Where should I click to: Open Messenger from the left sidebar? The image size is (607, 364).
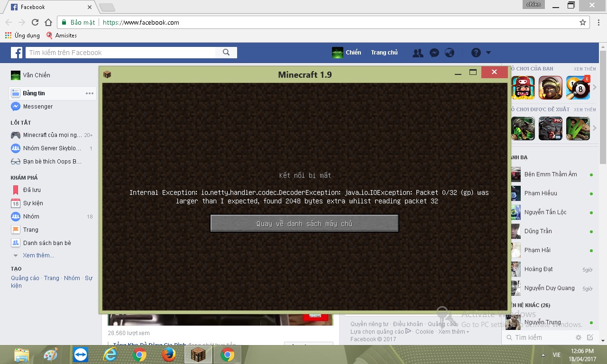32,107
